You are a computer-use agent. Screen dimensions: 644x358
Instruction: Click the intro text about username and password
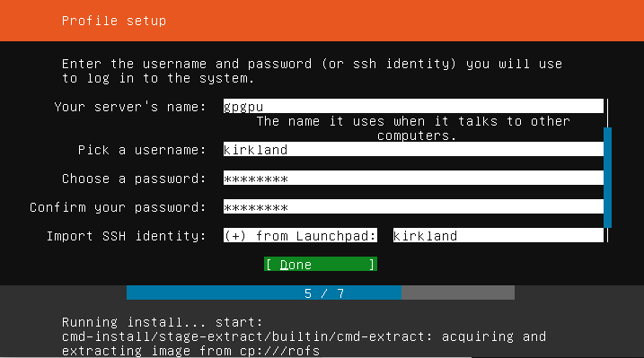pos(313,71)
